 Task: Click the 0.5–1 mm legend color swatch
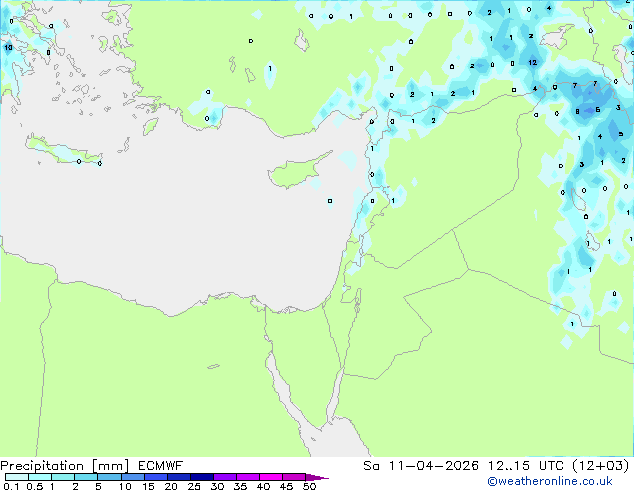pos(40,477)
